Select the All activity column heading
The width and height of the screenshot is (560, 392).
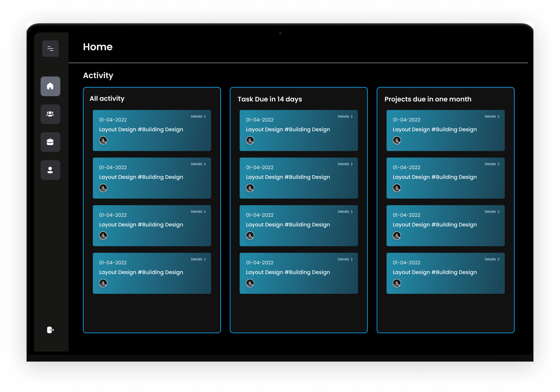click(107, 98)
